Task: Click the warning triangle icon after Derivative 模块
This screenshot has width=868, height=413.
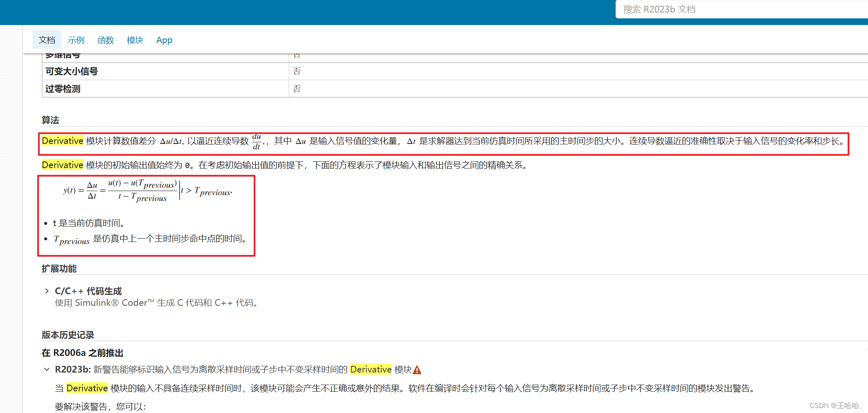Action: 417,370
